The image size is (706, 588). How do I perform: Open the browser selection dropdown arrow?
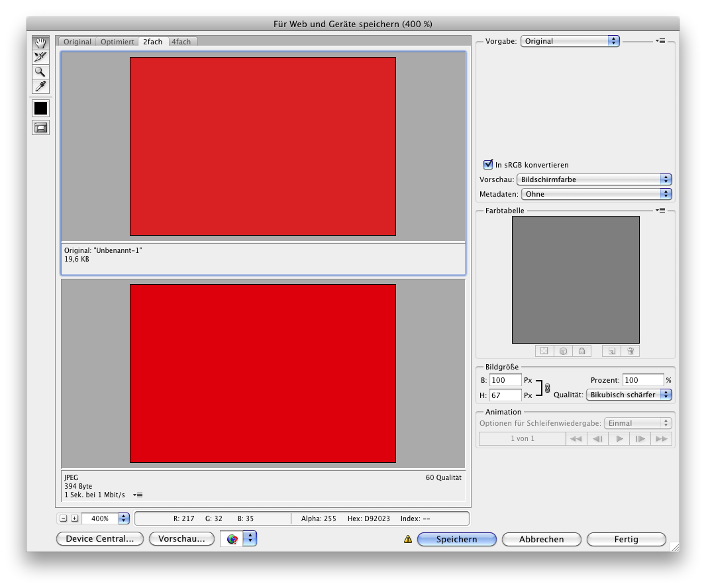click(x=250, y=538)
